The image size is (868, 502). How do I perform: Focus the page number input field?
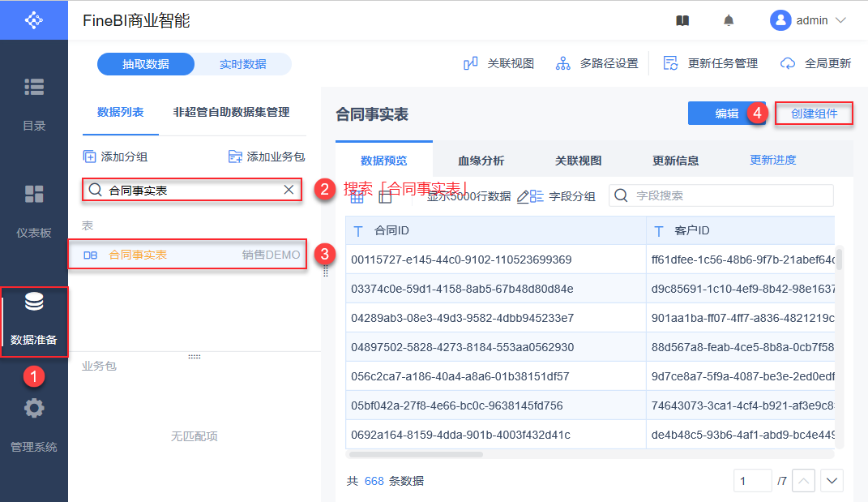(x=752, y=481)
